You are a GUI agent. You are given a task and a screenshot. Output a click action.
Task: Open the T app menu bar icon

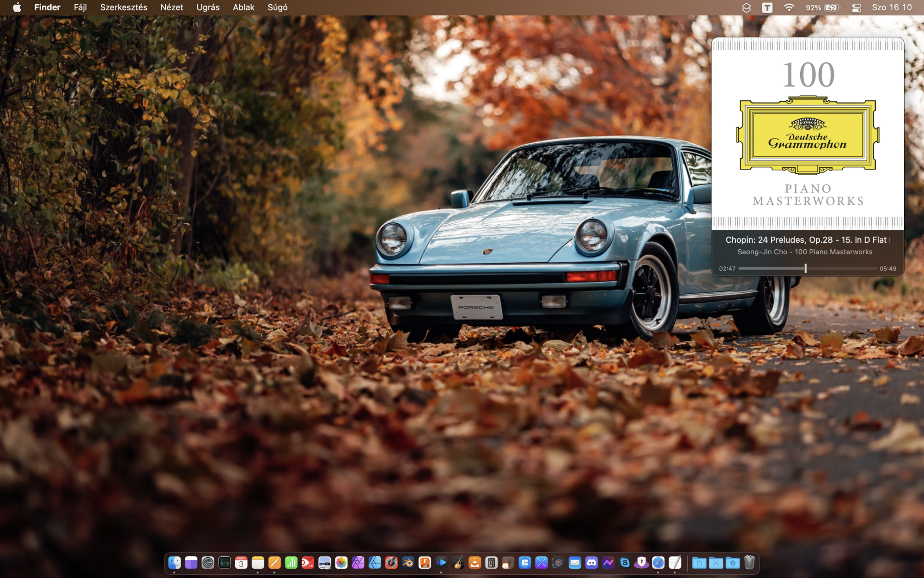point(767,7)
